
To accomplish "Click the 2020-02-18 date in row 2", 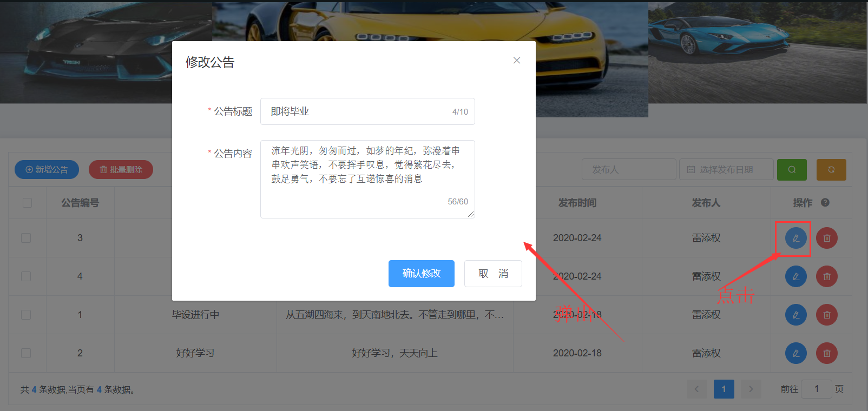I will coord(577,353).
